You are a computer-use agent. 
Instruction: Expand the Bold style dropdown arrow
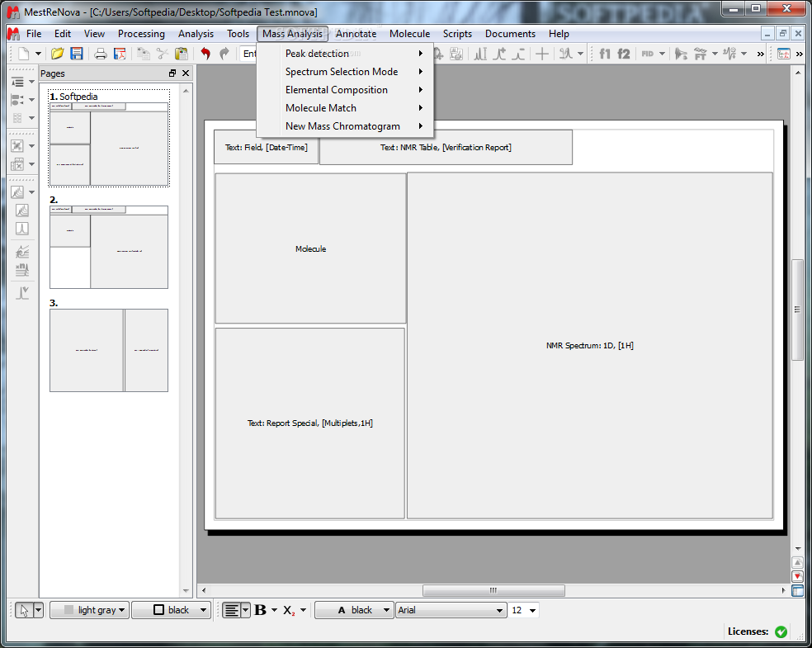(275, 610)
